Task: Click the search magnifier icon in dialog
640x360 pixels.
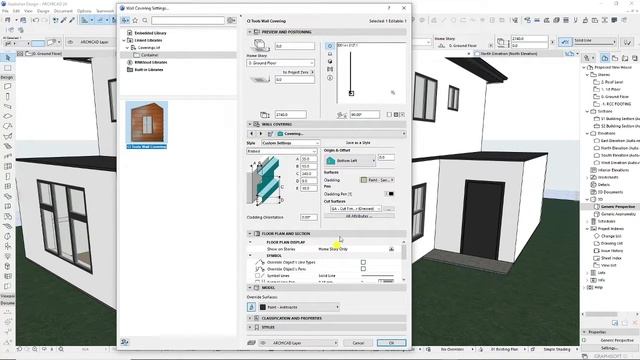Action: (145, 20)
